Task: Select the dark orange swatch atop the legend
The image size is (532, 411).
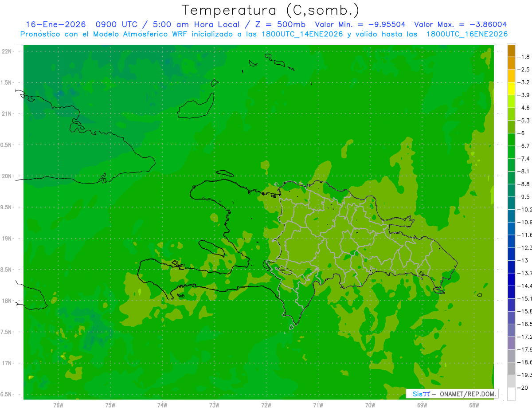Action: coord(511,51)
